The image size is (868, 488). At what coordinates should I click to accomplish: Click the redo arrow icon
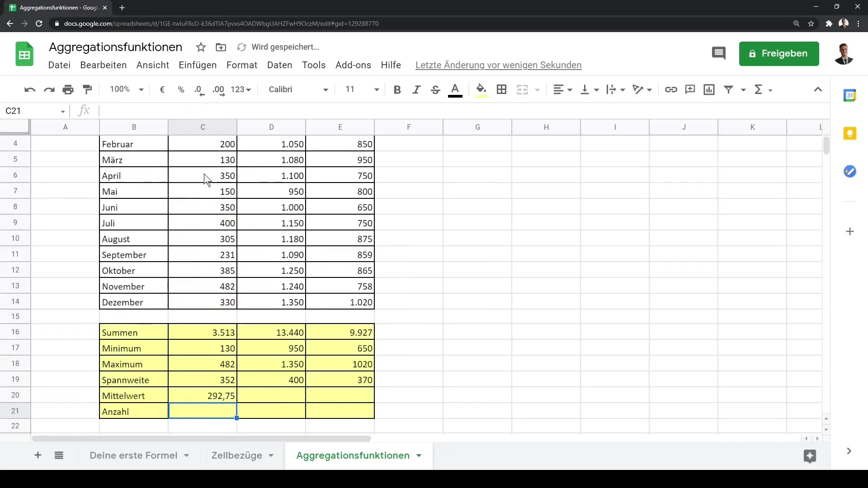(x=49, y=89)
